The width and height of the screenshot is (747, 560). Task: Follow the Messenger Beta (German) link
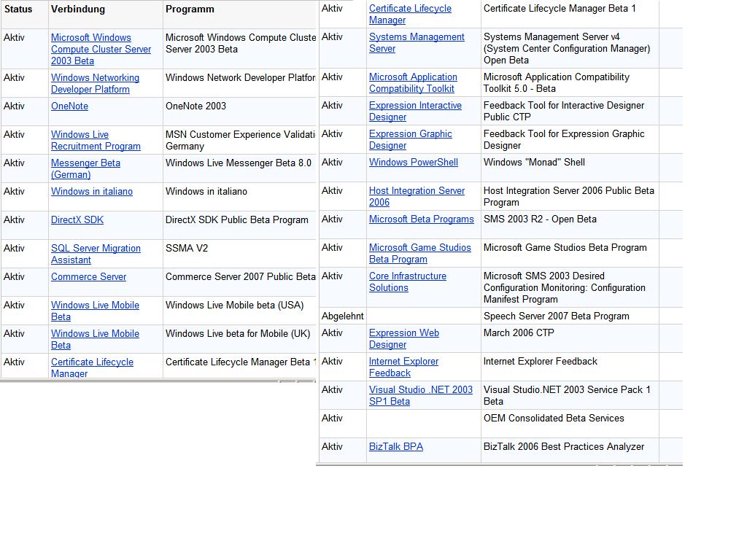point(86,168)
